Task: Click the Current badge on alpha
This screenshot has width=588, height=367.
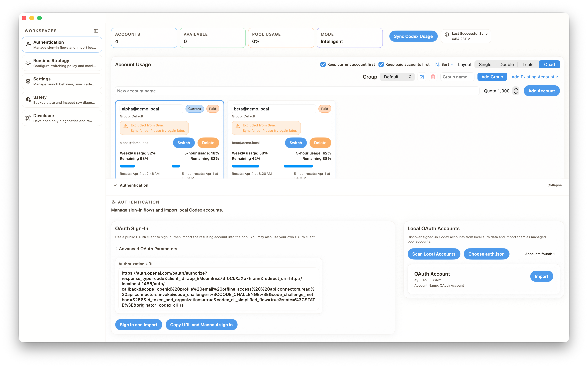Action: [194, 109]
